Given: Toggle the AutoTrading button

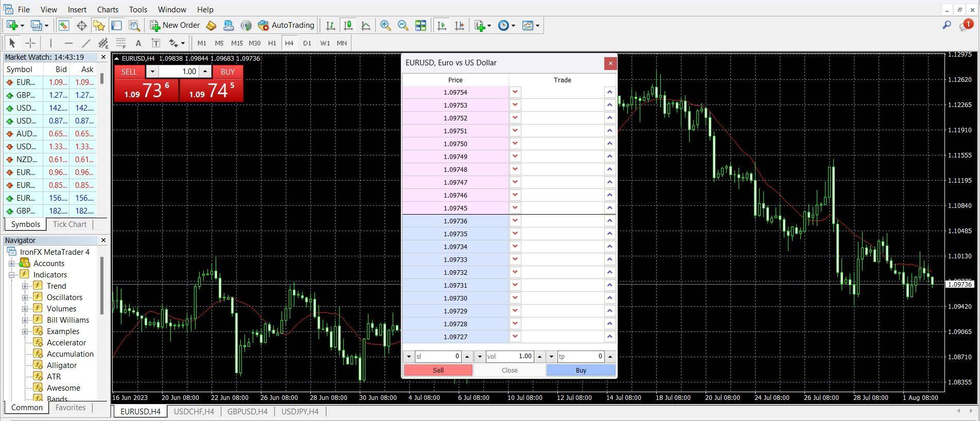Looking at the screenshot, I should click(286, 25).
